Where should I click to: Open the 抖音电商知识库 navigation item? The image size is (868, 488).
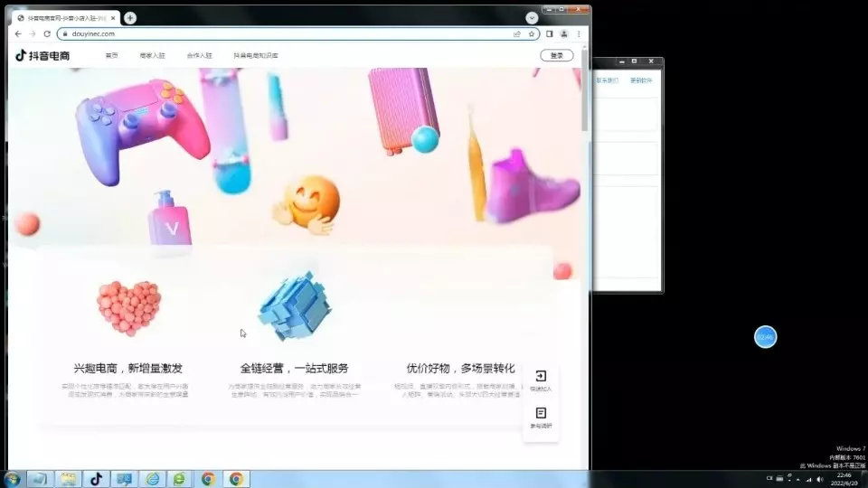click(256, 55)
